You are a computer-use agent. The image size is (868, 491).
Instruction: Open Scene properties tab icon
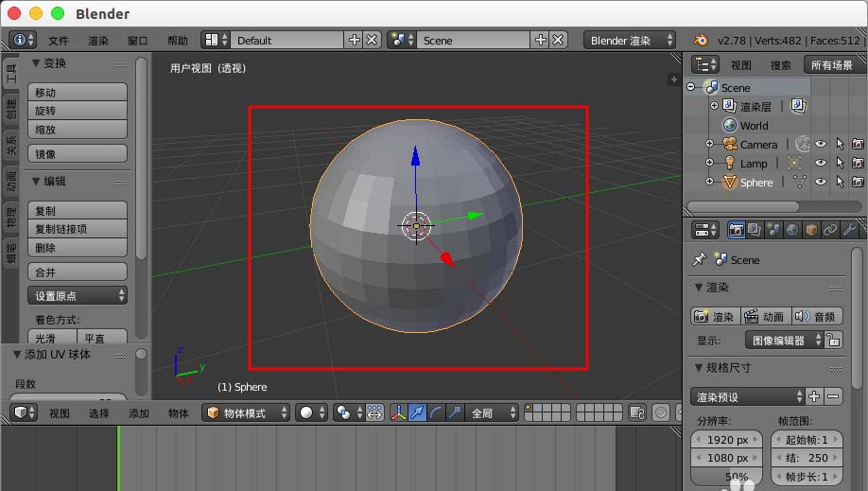click(773, 230)
